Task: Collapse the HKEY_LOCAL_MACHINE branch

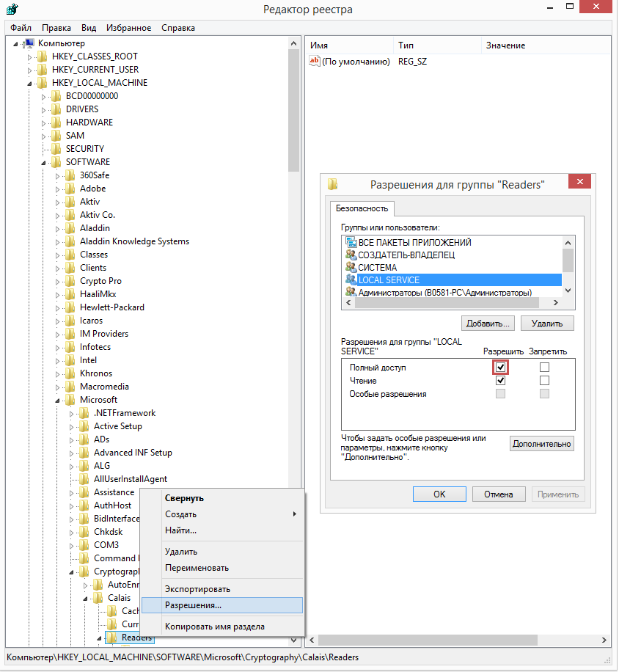Action: pos(29,83)
